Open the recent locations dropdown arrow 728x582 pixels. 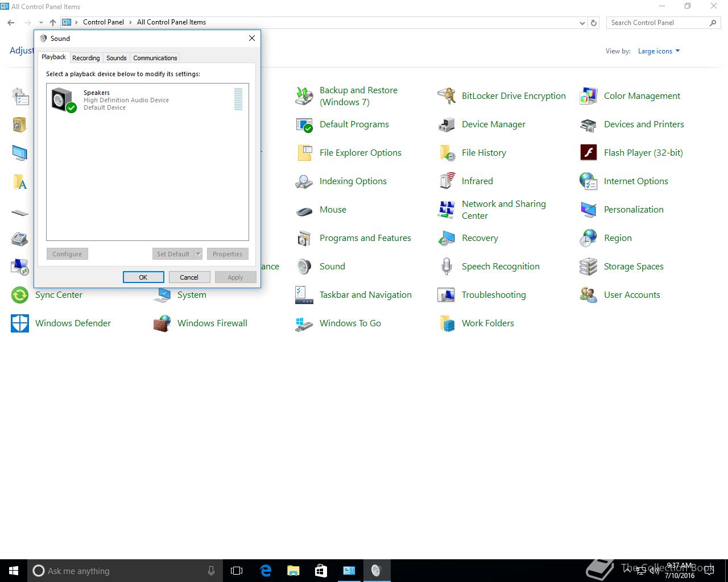(41, 23)
